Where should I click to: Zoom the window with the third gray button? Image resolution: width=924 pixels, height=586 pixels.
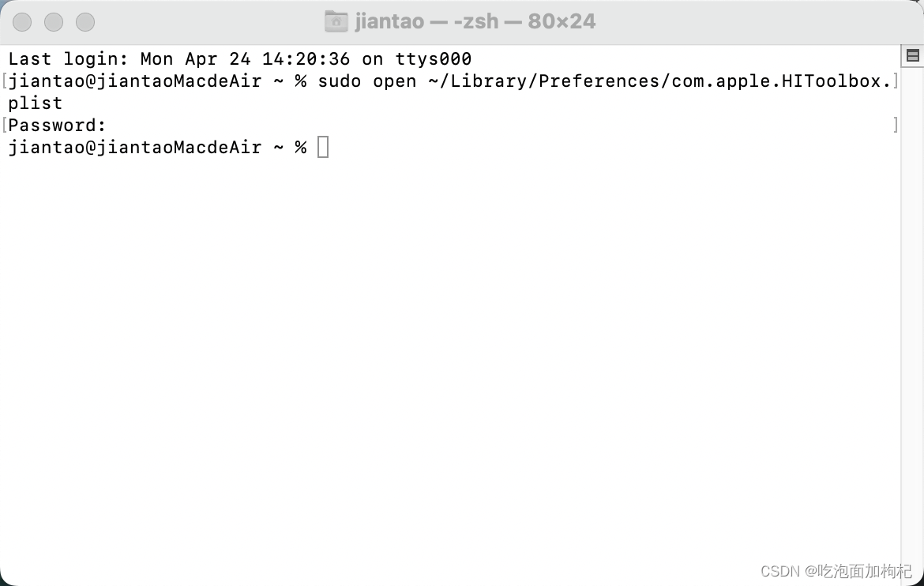pyautogui.click(x=85, y=22)
